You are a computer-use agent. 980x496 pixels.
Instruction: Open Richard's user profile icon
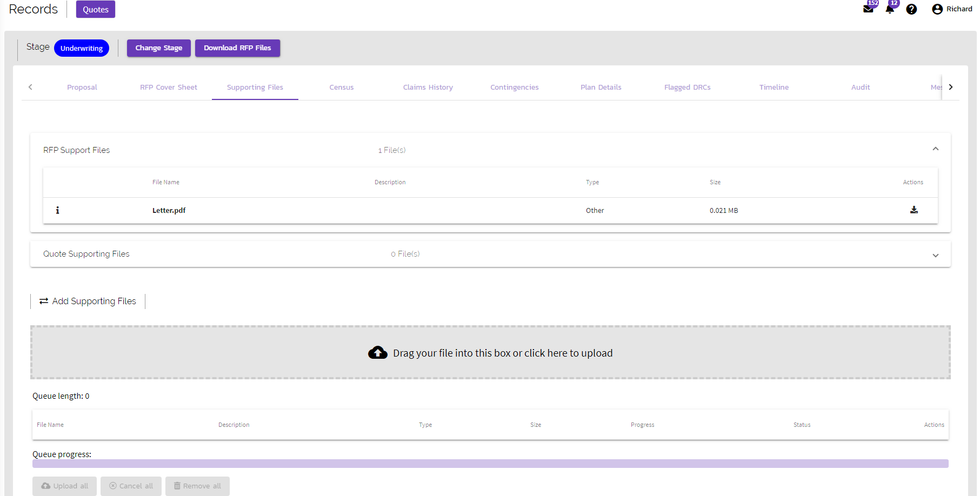point(937,9)
